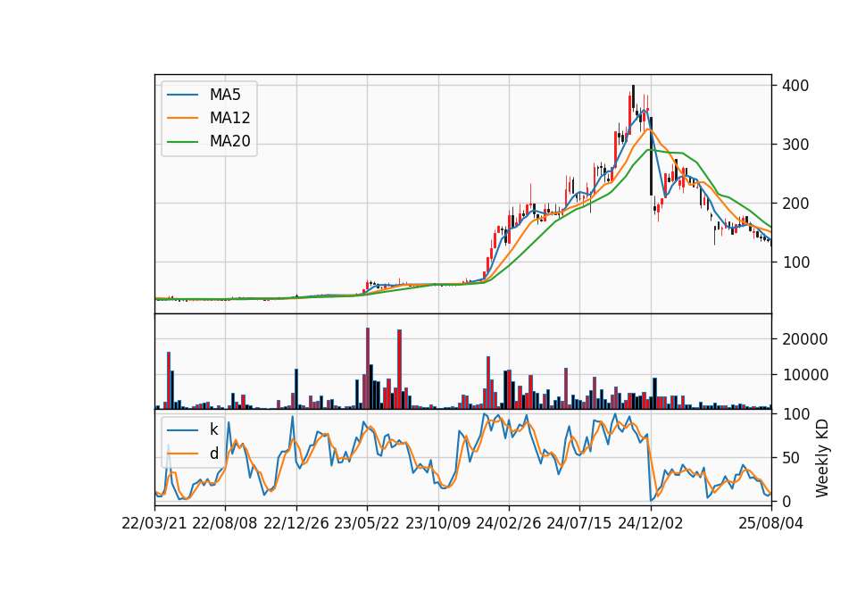Click the blue MA5 legend line sample
Image resolution: width=857 pixels, height=616 pixels.
182,95
